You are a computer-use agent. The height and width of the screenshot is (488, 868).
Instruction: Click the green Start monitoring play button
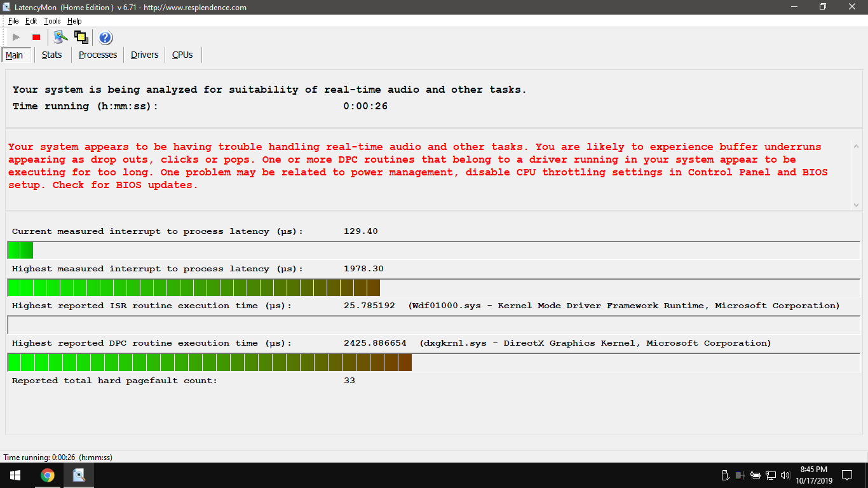click(x=17, y=37)
